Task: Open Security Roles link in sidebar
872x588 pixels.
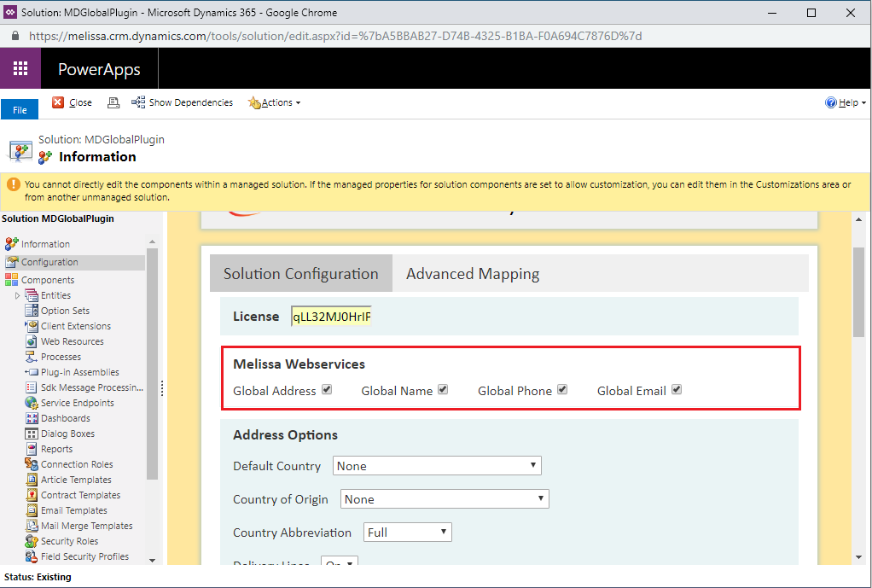Action: (x=69, y=541)
